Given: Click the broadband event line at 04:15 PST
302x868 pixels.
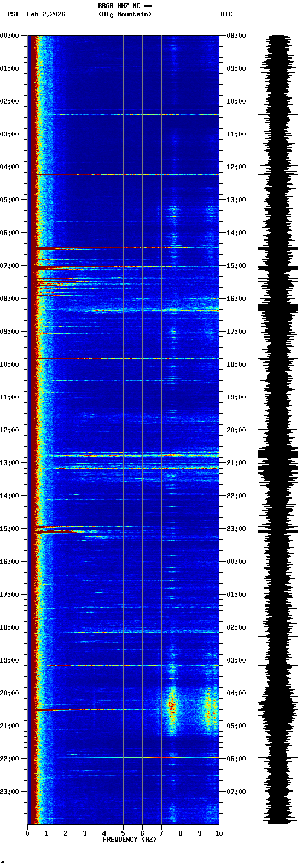Looking at the screenshot, I should 127,175.
